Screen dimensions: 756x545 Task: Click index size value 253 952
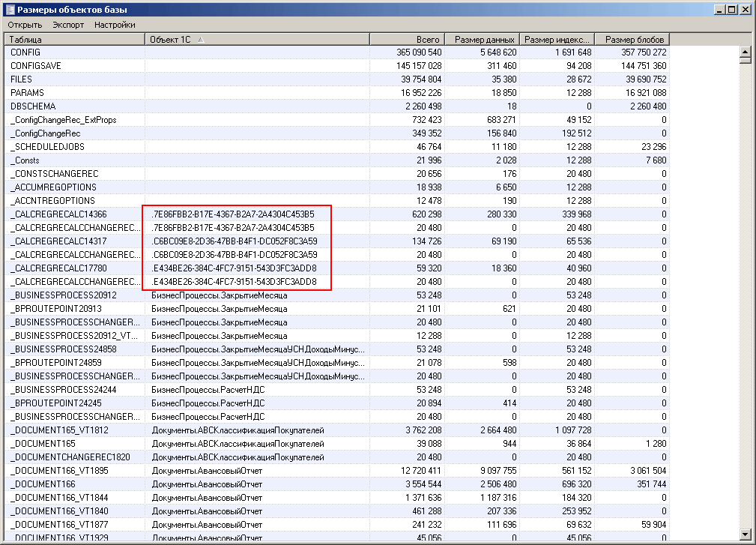(577, 511)
